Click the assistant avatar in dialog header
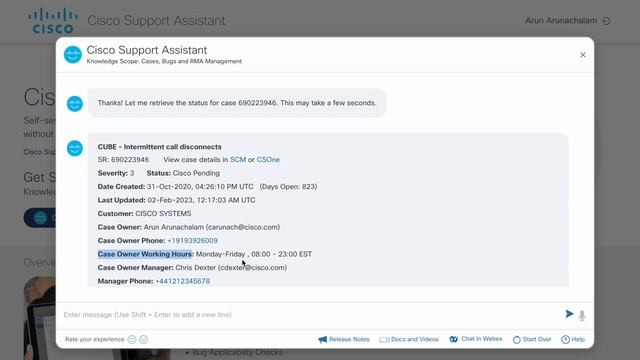Viewport: 640px width, 360px height. 73,55
